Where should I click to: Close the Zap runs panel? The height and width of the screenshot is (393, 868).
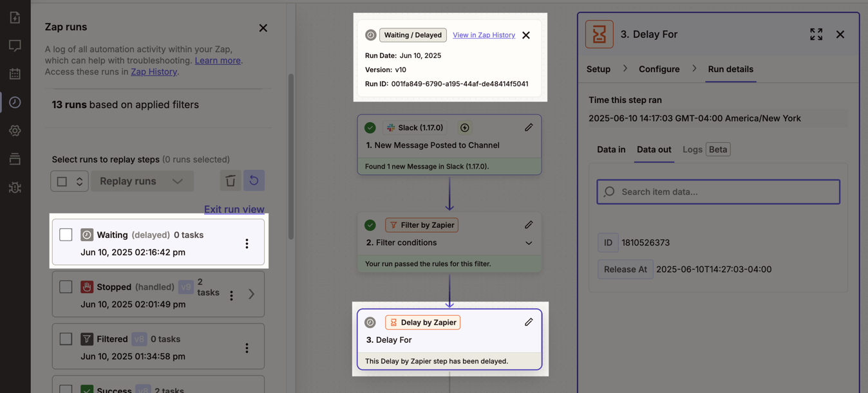tap(263, 28)
